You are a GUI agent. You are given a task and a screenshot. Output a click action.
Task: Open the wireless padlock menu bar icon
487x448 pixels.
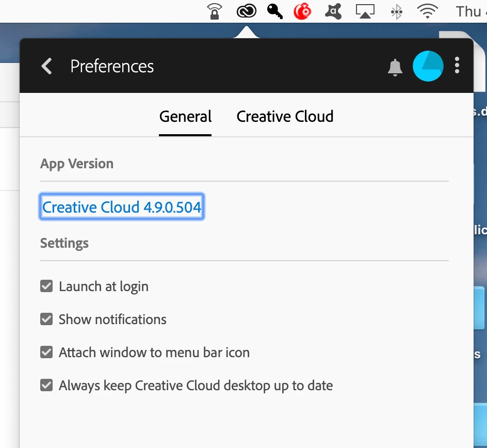(215, 11)
